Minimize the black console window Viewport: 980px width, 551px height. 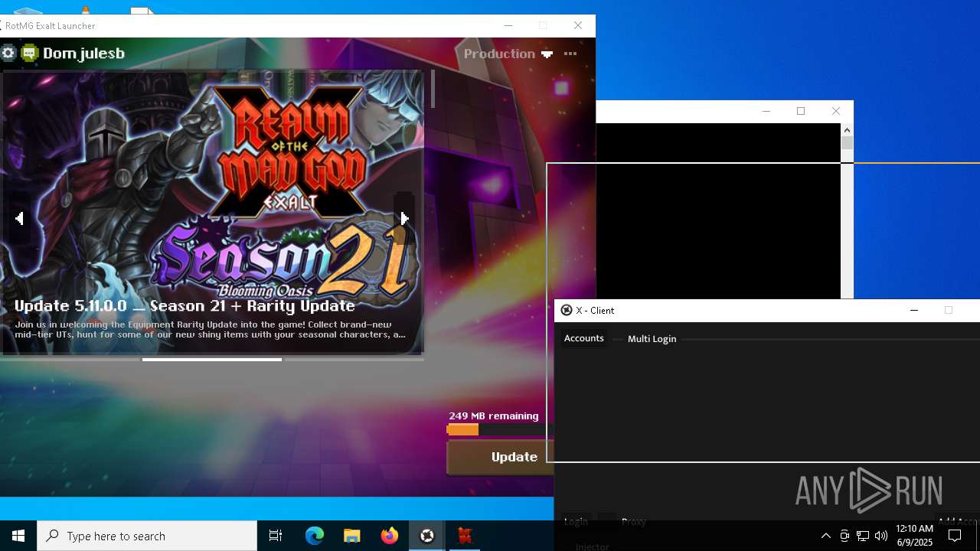tap(766, 111)
